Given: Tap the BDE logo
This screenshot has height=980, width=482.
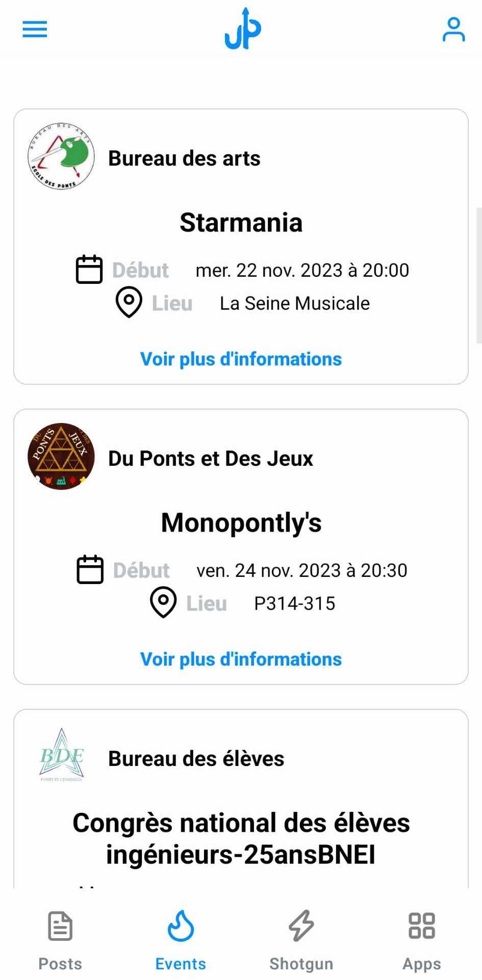Looking at the screenshot, I should tap(61, 755).
